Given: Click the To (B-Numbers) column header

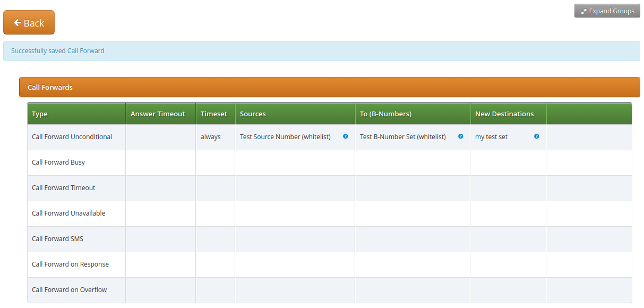Looking at the screenshot, I should tap(385, 114).
